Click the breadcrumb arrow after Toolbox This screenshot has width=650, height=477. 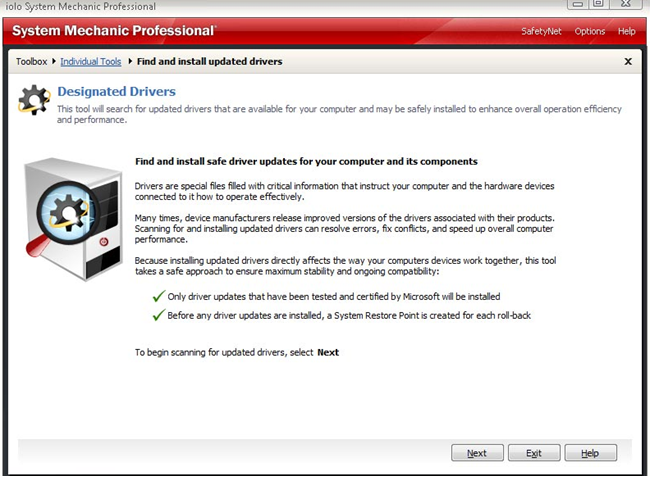point(54,61)
